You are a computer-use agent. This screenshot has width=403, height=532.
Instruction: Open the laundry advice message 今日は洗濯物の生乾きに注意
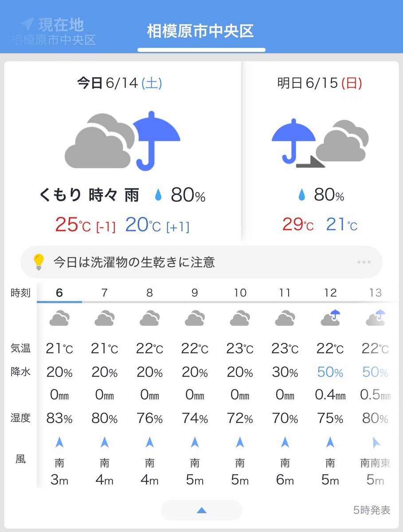[x=134, y=262]
